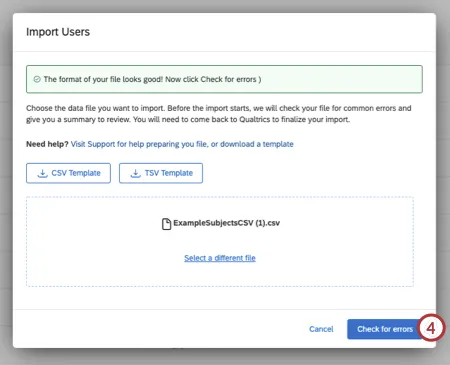Click the "Choose the data file" instruction paragraph
The width and height of the screenshot is (450, 365).
(219, 114)
